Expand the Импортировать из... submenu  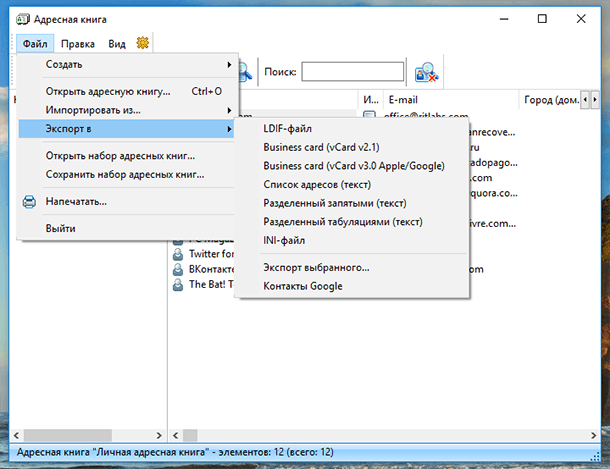(x=127, y=110)
